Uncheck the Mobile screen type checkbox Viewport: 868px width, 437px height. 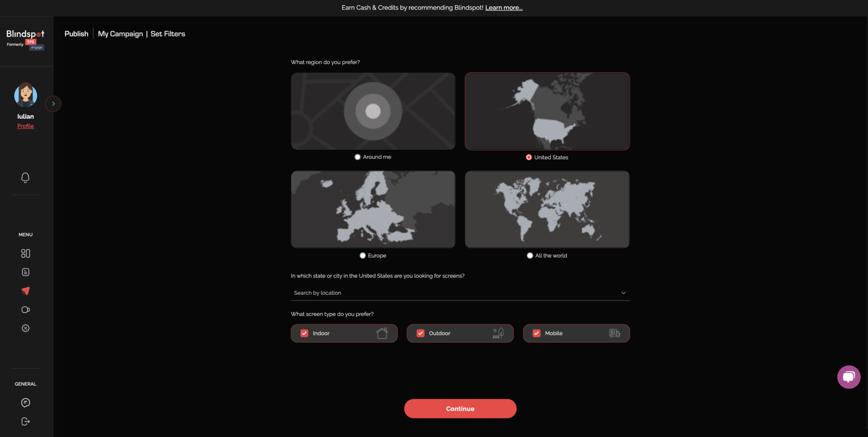pyautogui.click(x=536, y=333)
